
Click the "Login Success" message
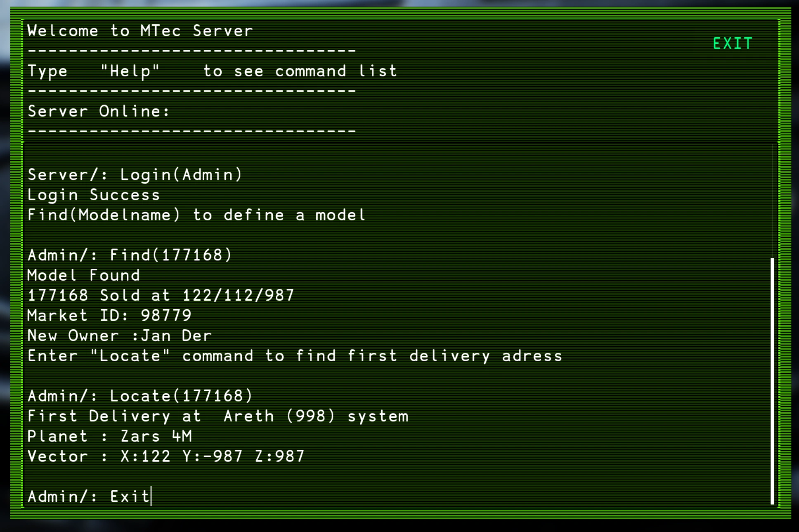pos(93,195)
